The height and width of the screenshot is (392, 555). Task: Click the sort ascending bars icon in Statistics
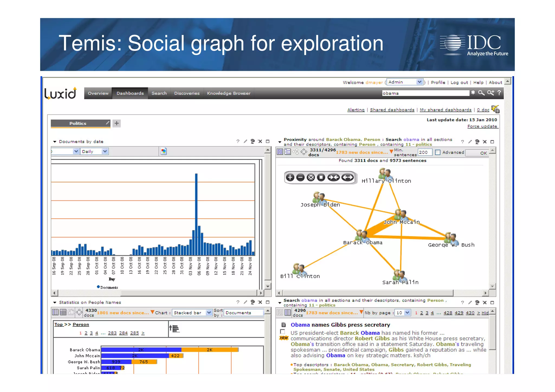174,328
